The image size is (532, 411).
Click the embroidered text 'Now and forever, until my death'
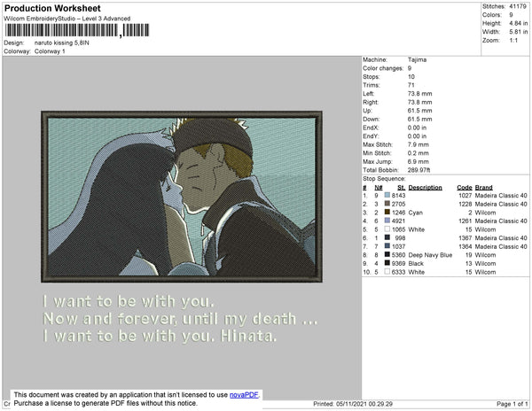pos(169,319)
